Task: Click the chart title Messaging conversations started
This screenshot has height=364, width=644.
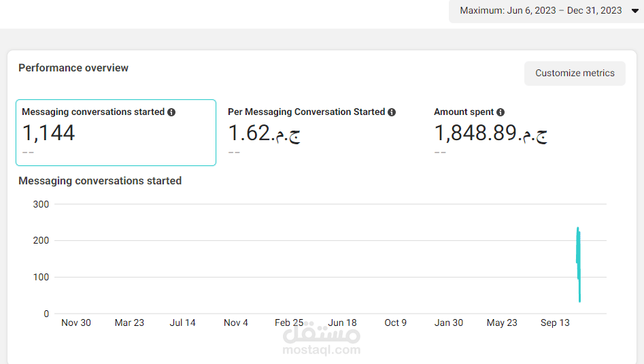Action: [x=100, y=181]
